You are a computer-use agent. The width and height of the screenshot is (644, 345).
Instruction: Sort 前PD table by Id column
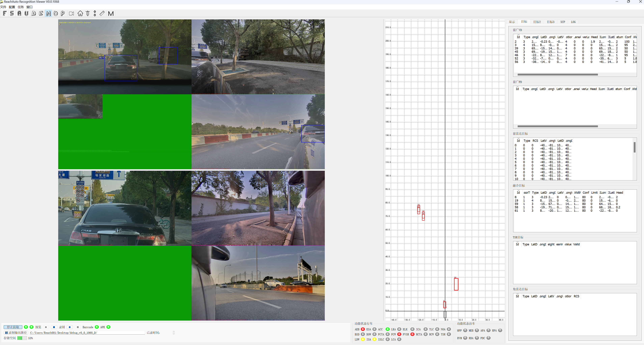[517, 89]
